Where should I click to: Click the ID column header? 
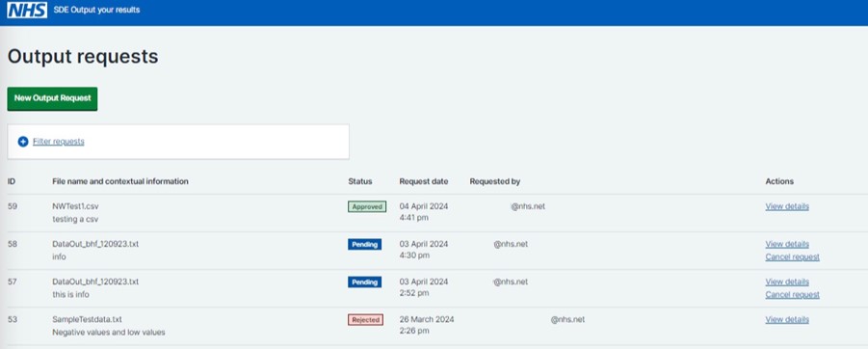11,181
